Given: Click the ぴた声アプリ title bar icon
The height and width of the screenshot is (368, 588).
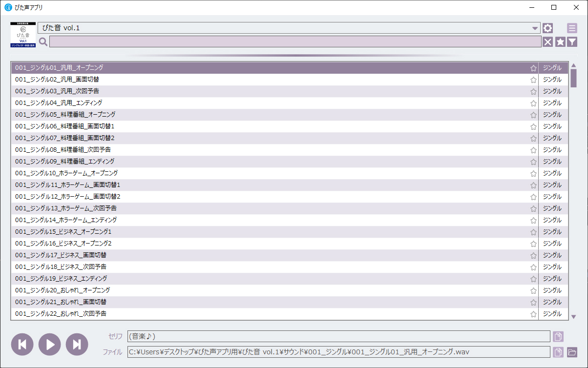Looking at the screenshot, I should [x=8, y=7].
